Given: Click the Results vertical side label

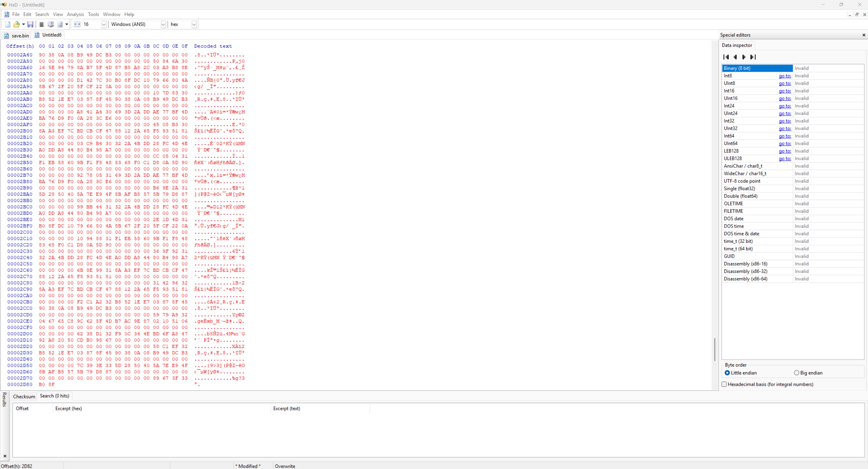Looking at the screenshot, I should (x=4, y=399).
